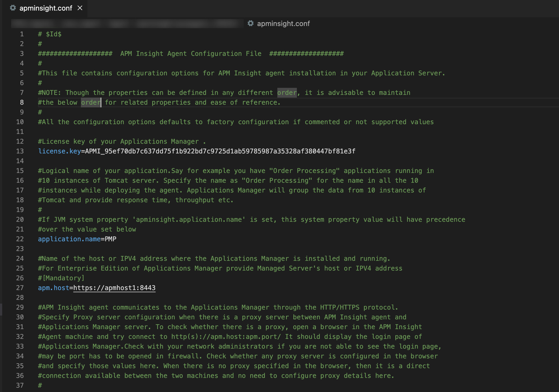Viewport: 559px width, 392px height.
Task: Click the "#[Mandatory]" comment line
Action: (x=61, y=278)
